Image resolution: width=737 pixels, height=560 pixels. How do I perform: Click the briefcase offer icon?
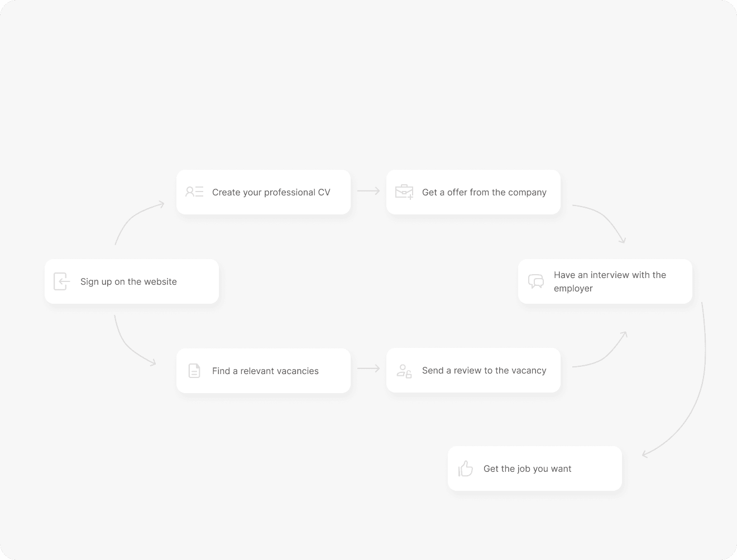click(404, 192)
